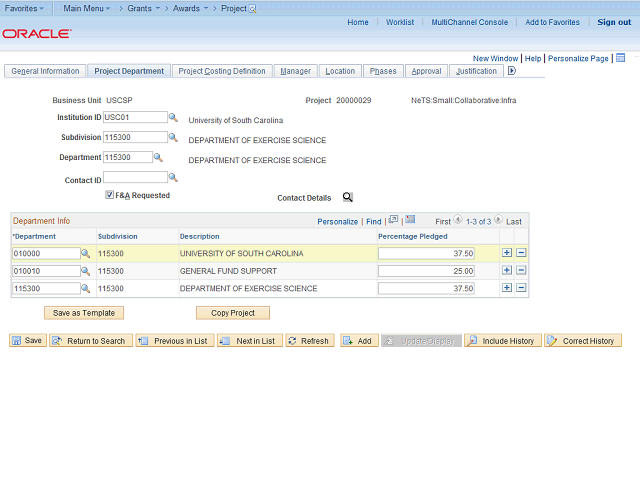Go to Next in List
Viewport: 640px width, 480px height.
[x=250, y=340]
